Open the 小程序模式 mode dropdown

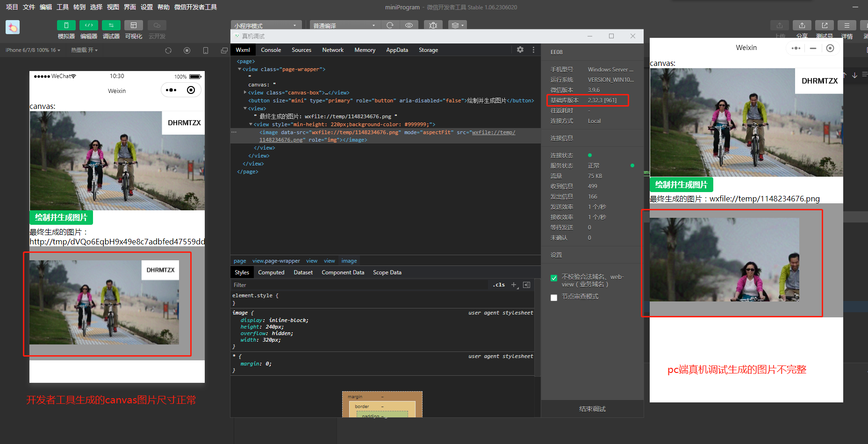pos(265,25)
